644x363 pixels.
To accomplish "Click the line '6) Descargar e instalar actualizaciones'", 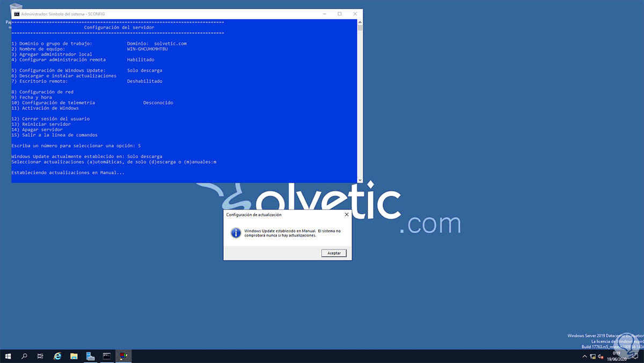I will pyautogui.click(x=64, y=76).
